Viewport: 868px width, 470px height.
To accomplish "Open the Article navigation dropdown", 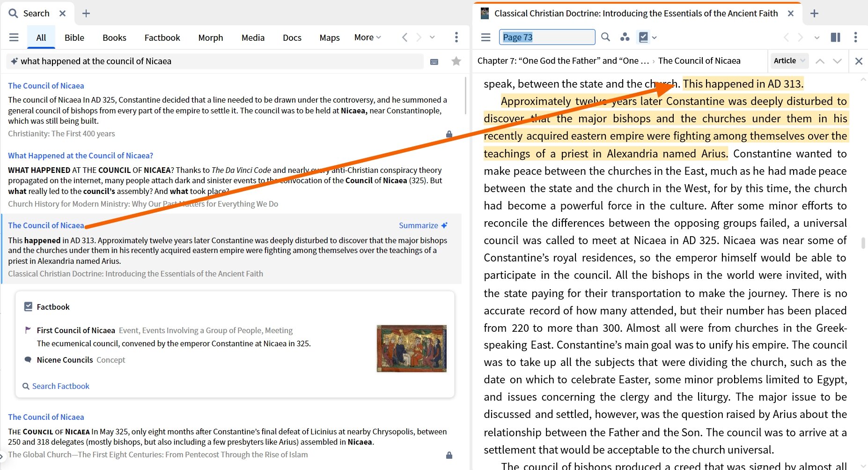I will (789, 60).
